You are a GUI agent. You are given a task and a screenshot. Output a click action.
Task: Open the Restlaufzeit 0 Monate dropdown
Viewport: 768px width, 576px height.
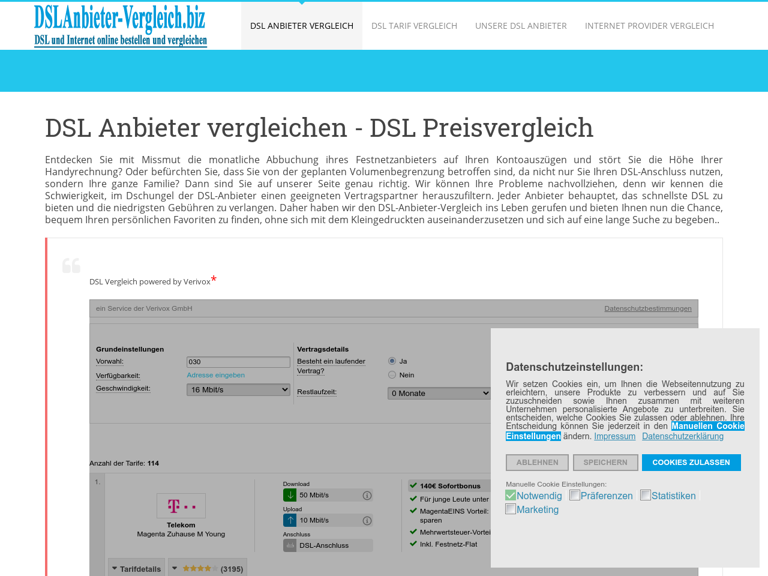tap(439, 393)
